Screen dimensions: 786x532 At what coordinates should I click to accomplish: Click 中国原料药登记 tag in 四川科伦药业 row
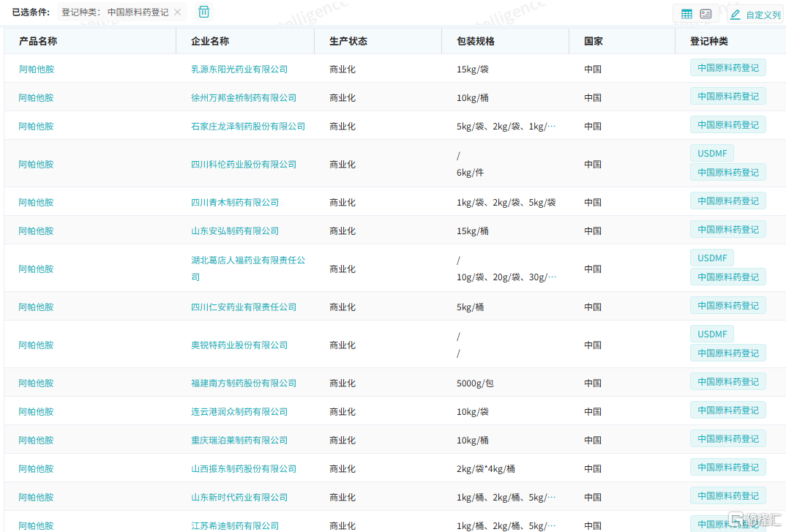pyautogui.click(x=728, y=173)
